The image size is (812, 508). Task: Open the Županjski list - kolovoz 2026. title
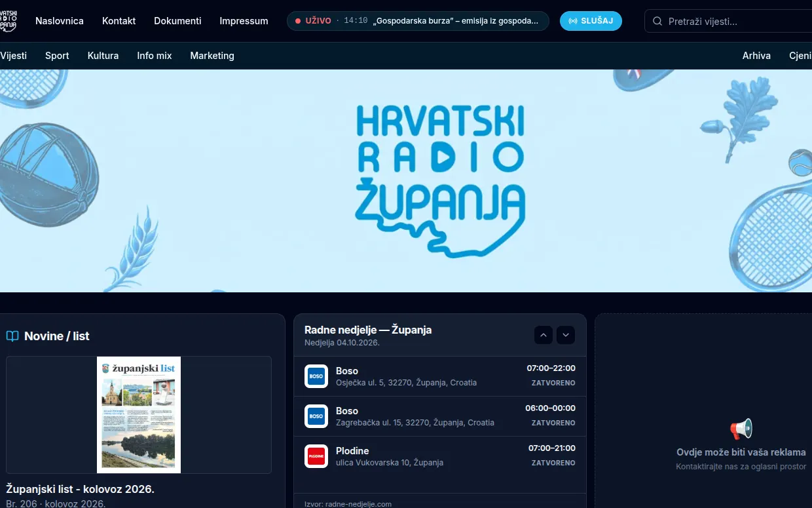tap(80, 489)
